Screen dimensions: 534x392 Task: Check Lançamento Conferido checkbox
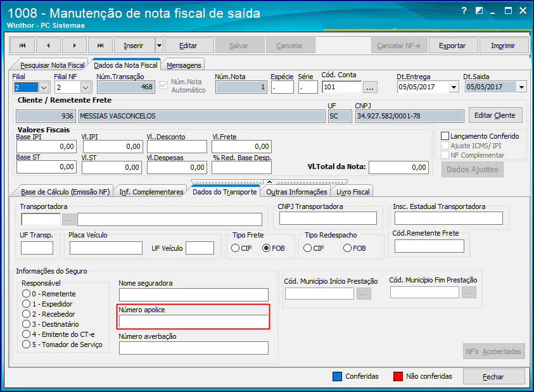(445, 136)
